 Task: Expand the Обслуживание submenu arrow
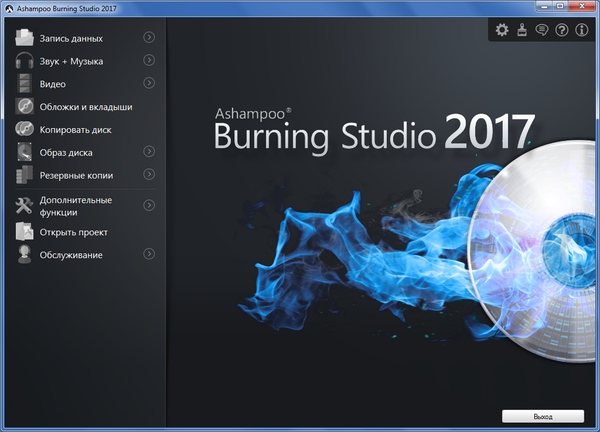click(149, 254)
